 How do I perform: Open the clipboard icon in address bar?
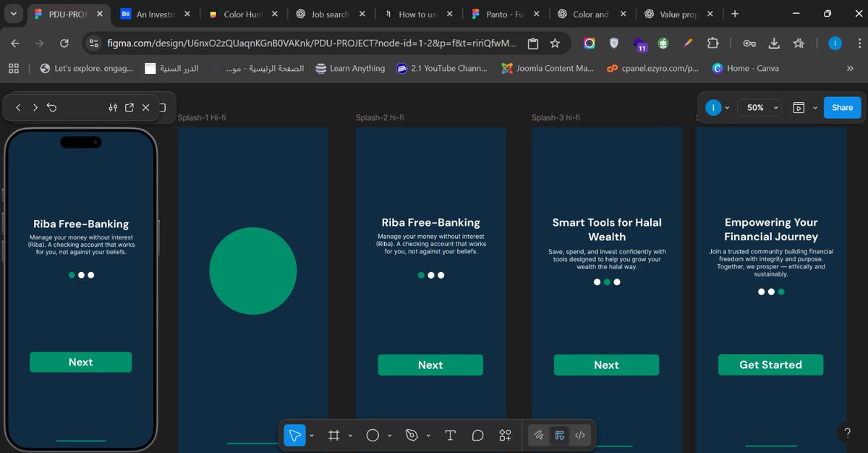[x=533, y=43]
